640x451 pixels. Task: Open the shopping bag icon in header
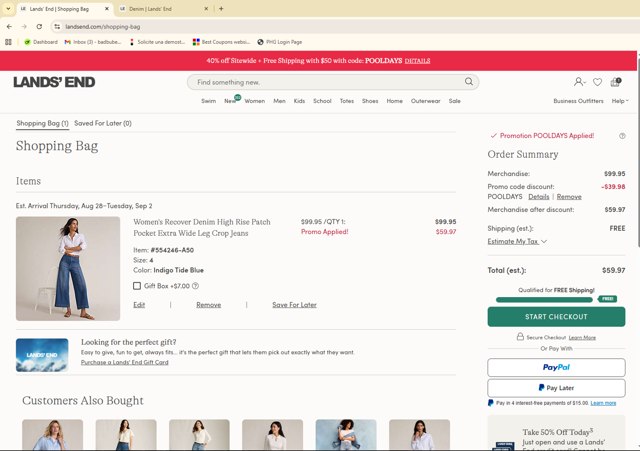point(616,82)
